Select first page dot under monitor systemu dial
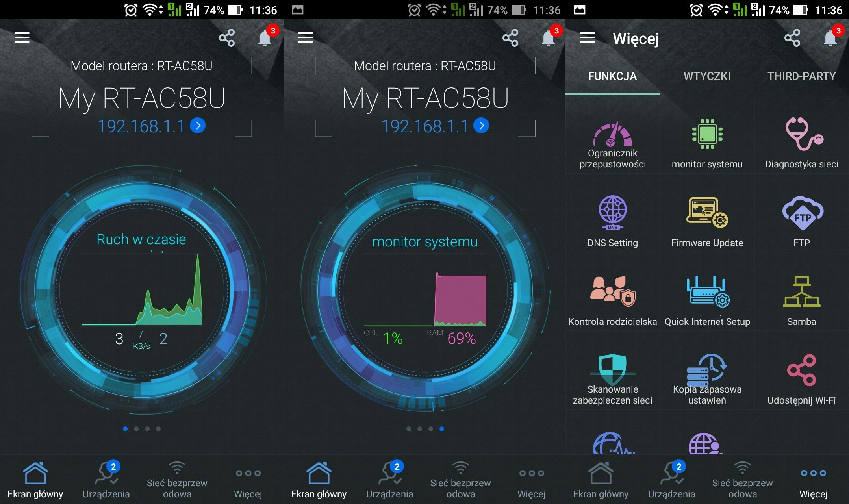849x504 pixels. (x=409, y=429)
